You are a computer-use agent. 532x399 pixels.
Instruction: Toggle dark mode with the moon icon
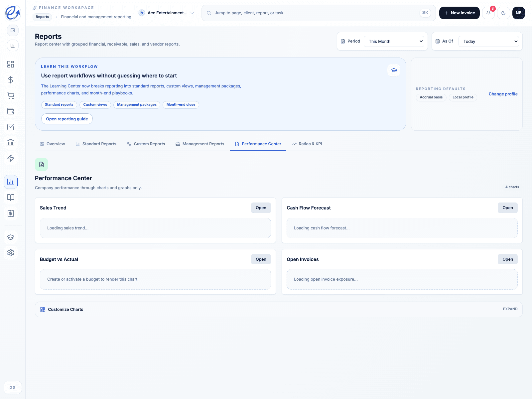(x=503, y=13)
